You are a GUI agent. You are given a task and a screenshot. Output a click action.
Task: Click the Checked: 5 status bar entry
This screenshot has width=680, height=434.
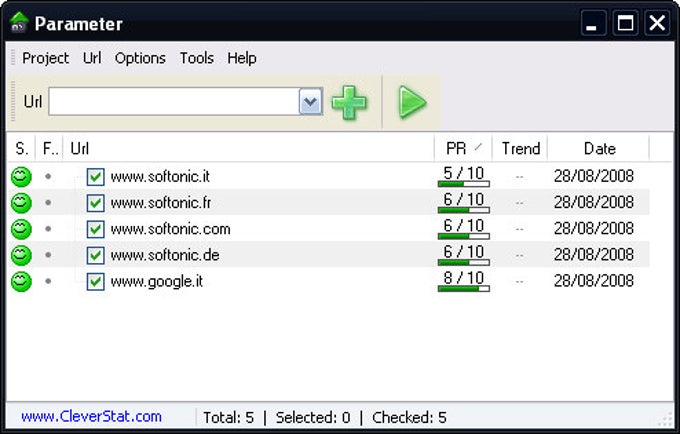pos(409,418)
